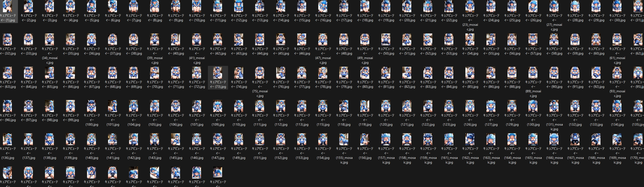The image size is (644, 187).
Task: Click file name キュアビューティー (8).jpg
Action: click(x=155, y=18)
